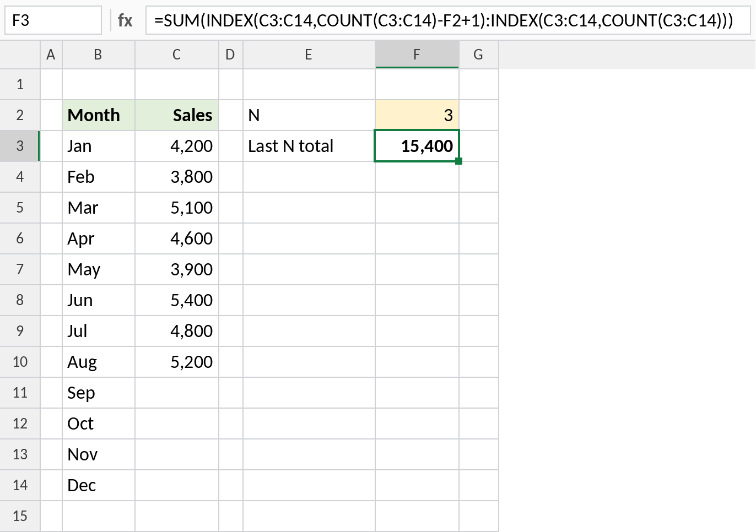Click the sales value 3,900
The image size is (756, 532).
pyautogui.click(x=177, y=269)
